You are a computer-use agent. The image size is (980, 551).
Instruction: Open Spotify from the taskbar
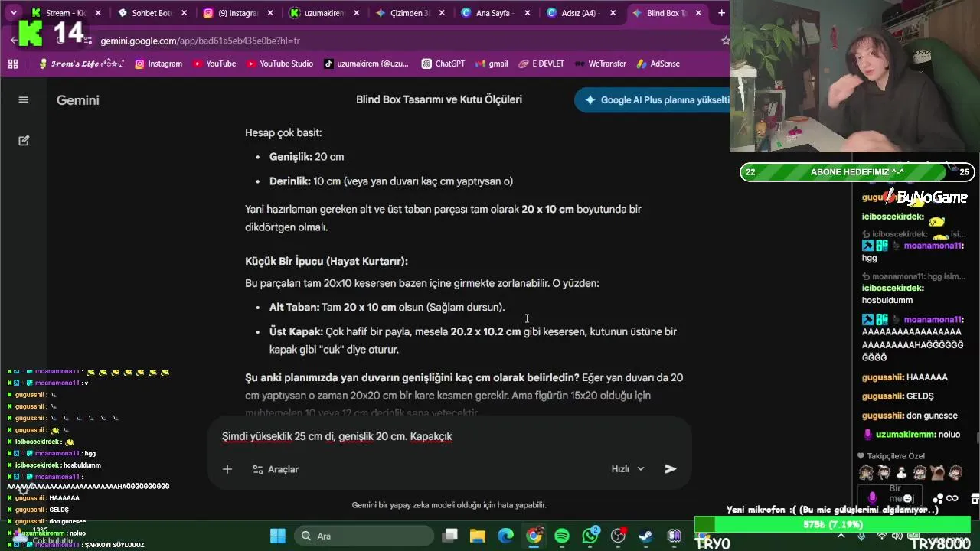562,536
